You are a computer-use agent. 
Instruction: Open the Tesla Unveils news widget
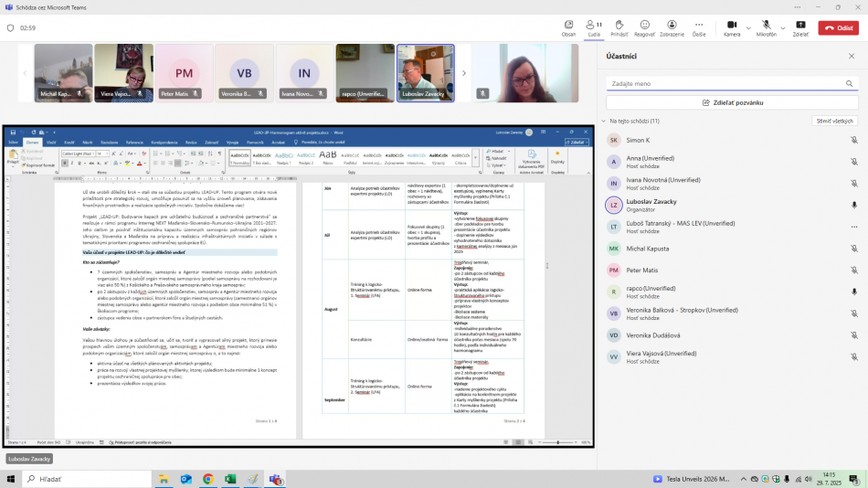coord(692,479)
